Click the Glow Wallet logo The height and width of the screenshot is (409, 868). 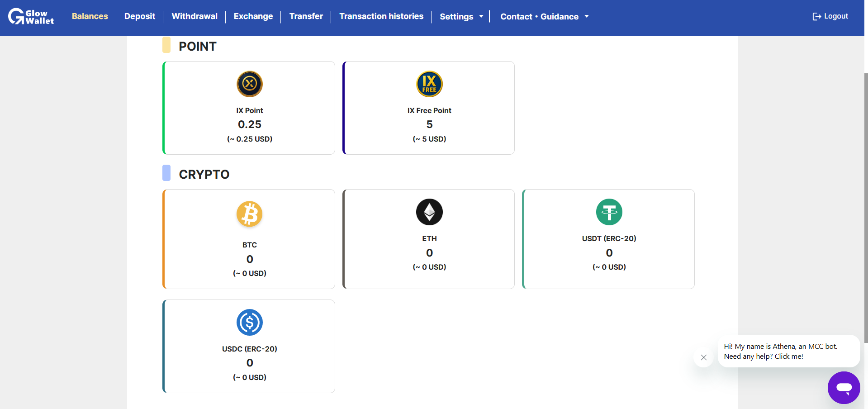31,17
